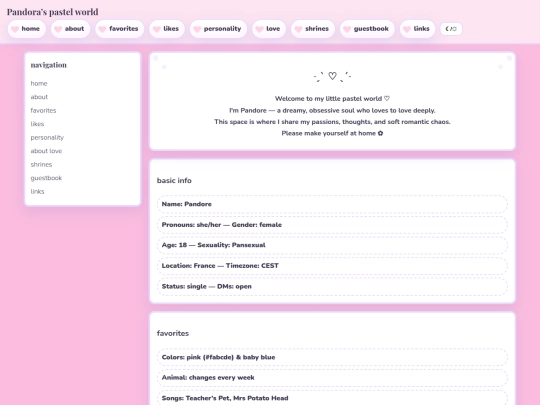
Task: Click the "Songs: Teacher's Pet, Mrs Potato Head" row
Action: (332, 398)
